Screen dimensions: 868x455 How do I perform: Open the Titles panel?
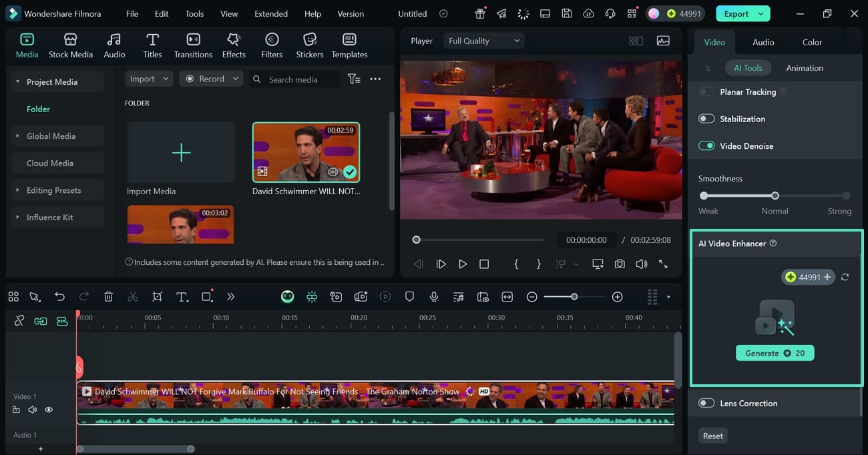tap(152, 46)
